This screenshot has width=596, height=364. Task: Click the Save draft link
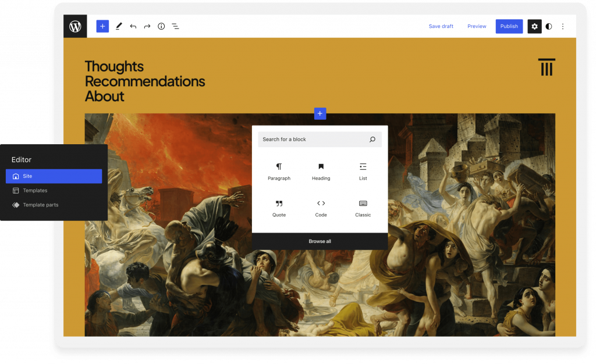441,26
